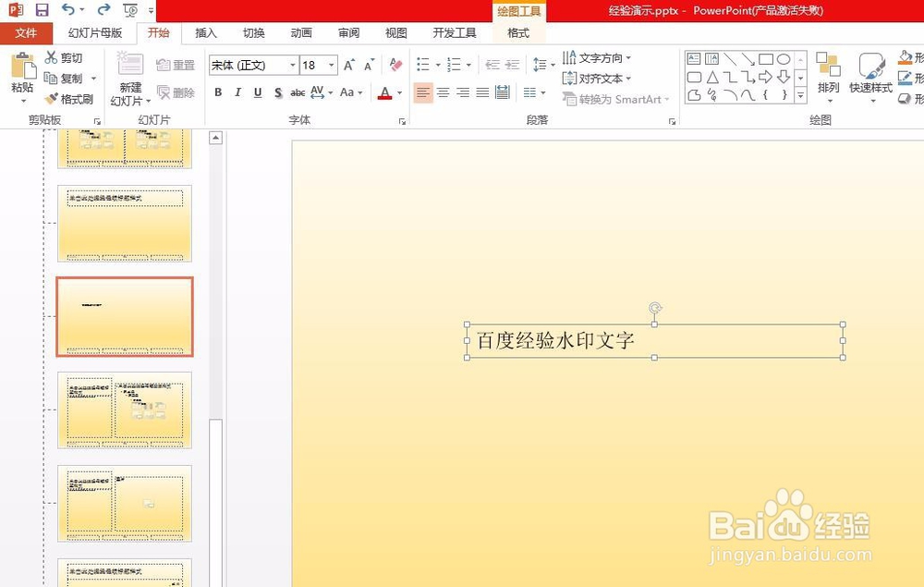
Task: Select the Triangle shape in gallery
Action: [712, 77]
